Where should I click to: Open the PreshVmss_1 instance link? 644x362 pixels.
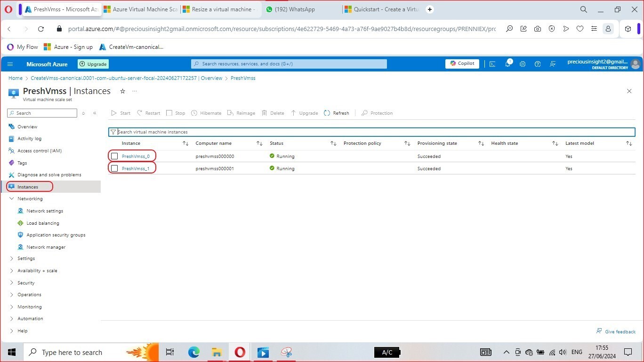coord(136,168)
